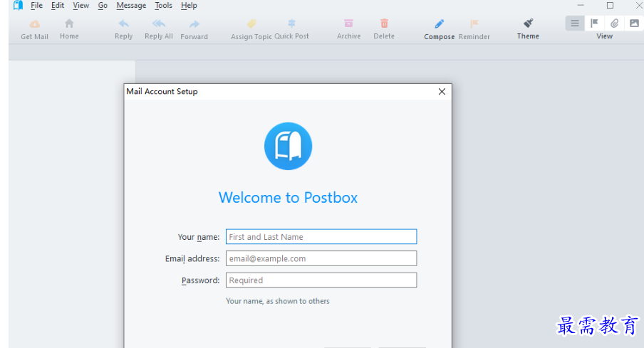Screen dimensions: 644x348
Task: Click the Get Mail toolbar icon
Action: coord(34,24)
